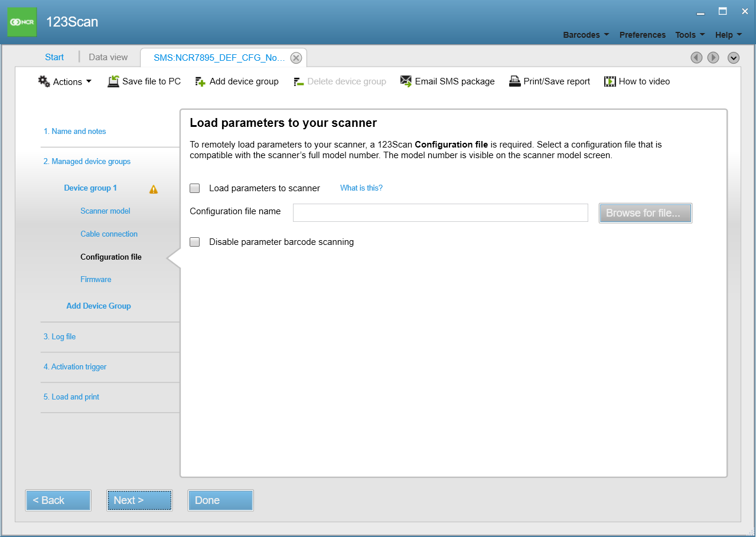Click Print/Save report label
This screenshot has width=756, height=537.
point(557,81)
